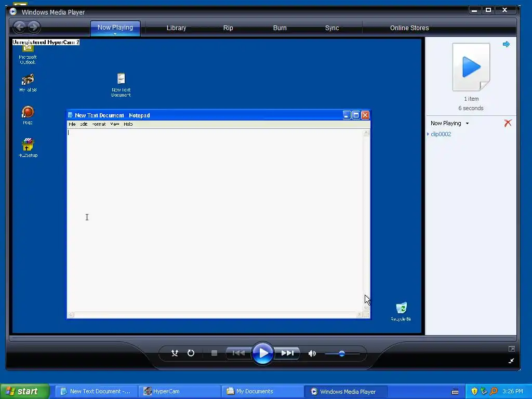Image resolution: width=532 pixels, height=399 pixels.
Task: Click Edit menu in recorded Notepad
Action: pos(84,124)
